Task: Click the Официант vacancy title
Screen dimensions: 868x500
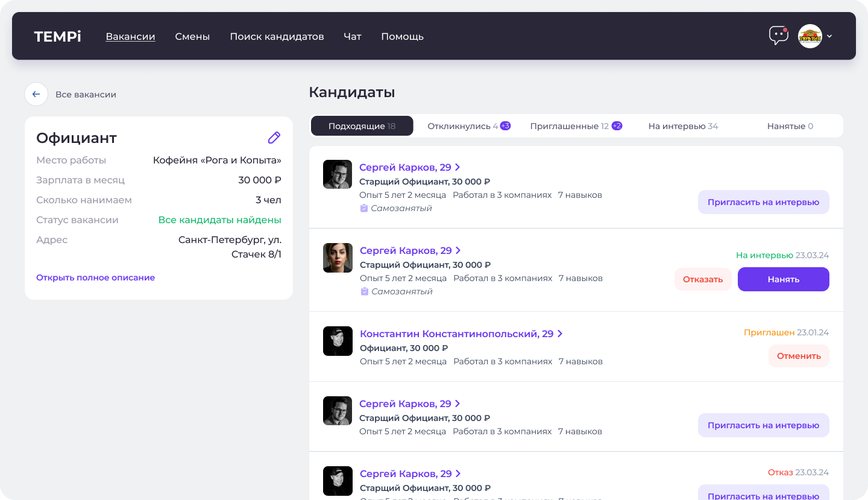Action: pos(77,138)
